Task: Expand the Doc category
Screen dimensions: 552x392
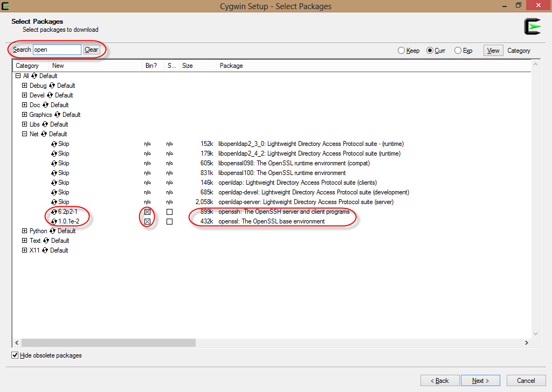Action: point(24,105)
